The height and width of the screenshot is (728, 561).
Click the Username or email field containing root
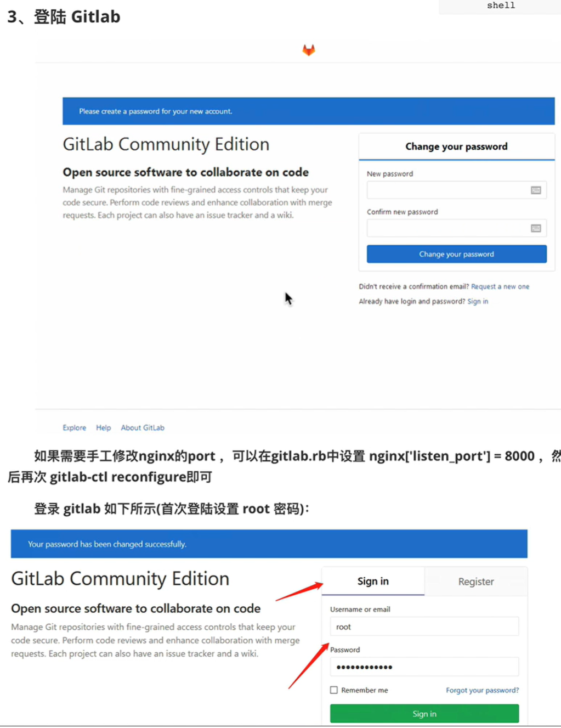click(424, 627)
